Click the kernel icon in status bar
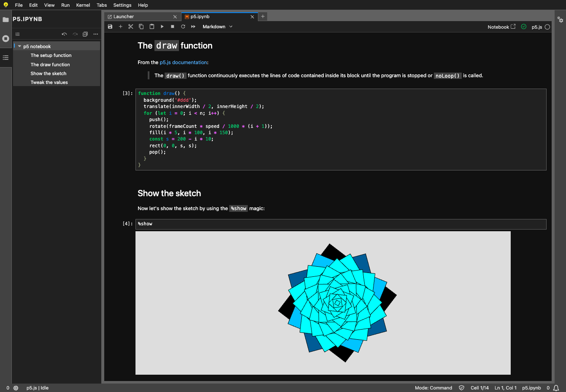 click(x=16, y=388)
